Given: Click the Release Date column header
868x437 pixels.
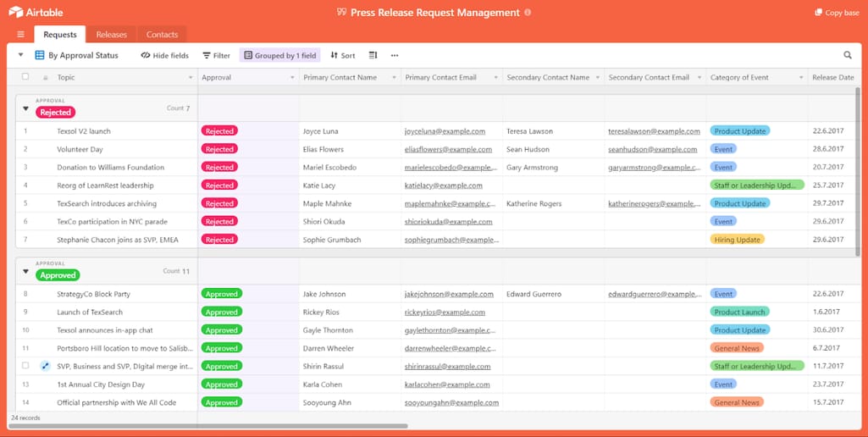Looking at the screenshot, I should coord(832,78).
